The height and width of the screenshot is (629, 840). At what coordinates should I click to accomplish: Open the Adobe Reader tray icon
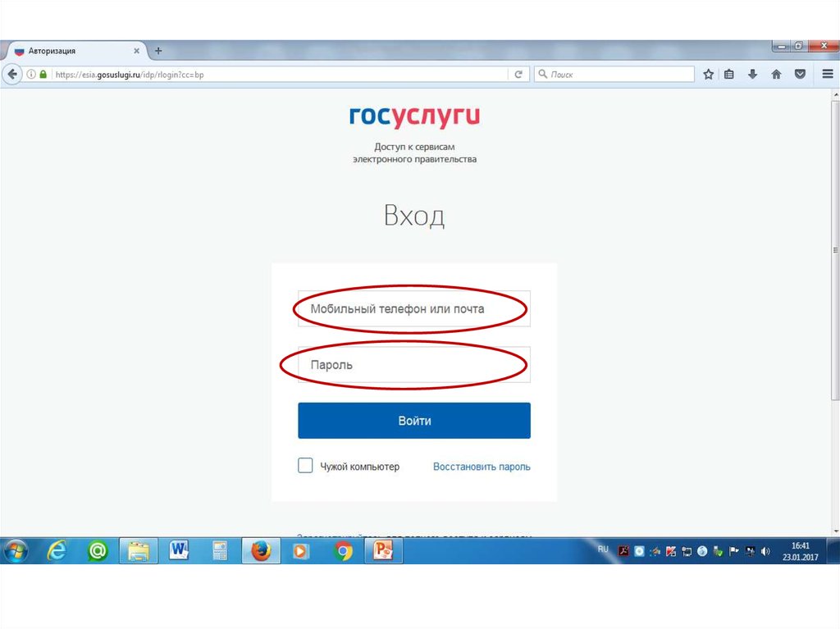coord(623,551)
